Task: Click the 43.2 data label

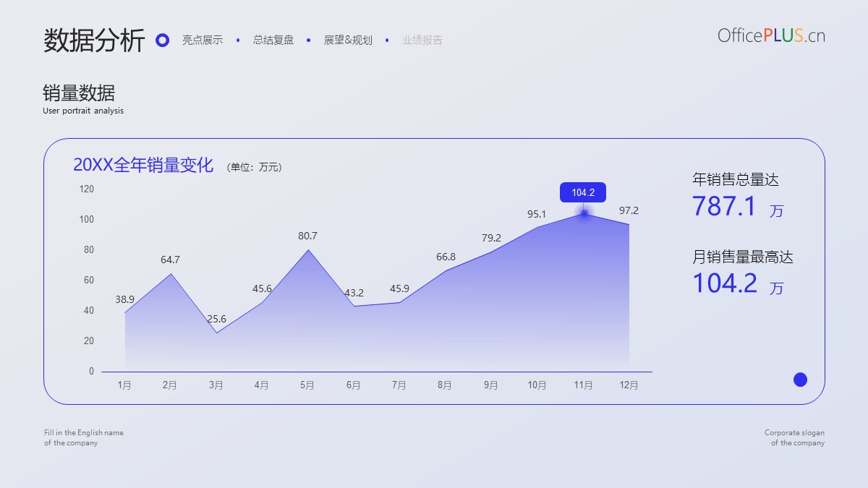Action: tap(354, 293)
